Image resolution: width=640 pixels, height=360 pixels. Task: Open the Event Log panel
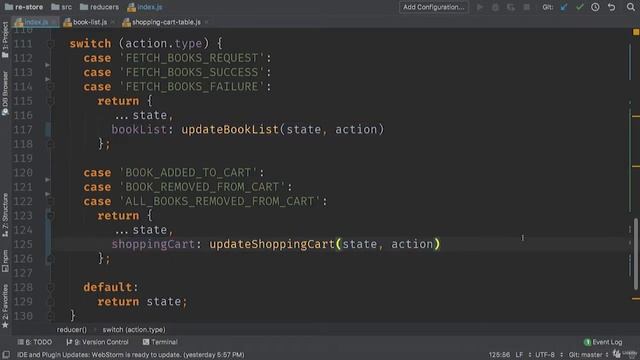coord(603,342)
